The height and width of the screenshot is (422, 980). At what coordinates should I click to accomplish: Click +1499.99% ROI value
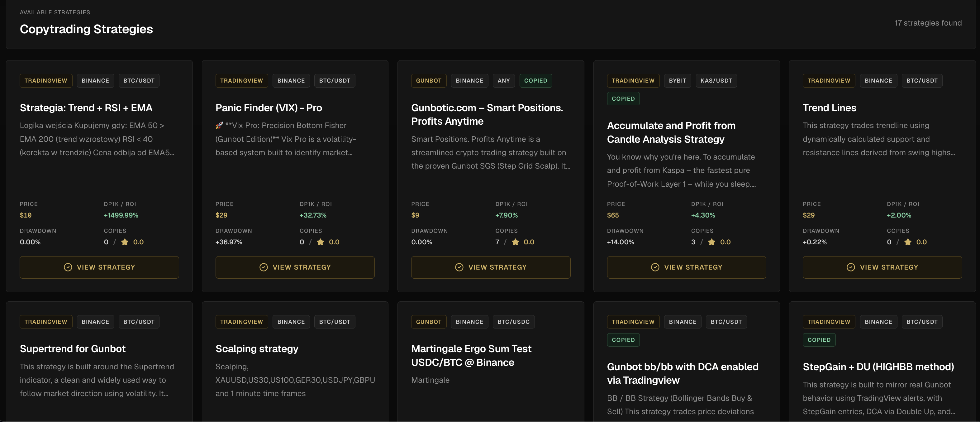coord(121,215)
